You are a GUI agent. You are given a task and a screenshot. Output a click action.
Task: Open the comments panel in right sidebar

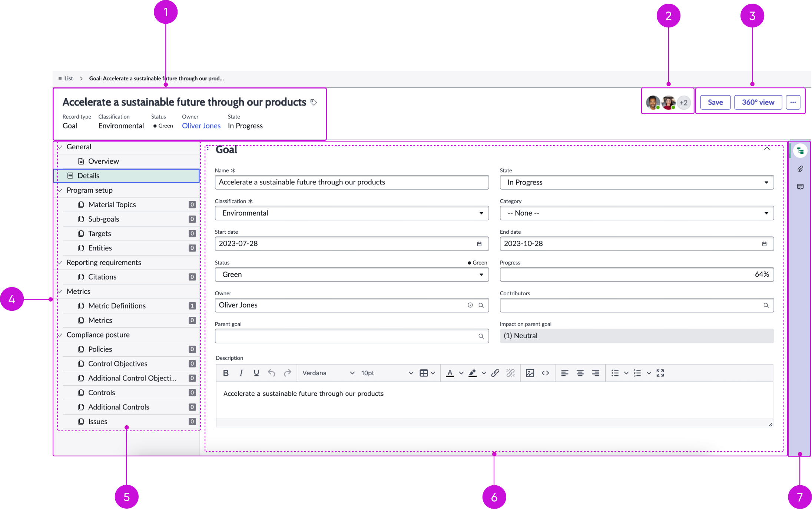[x=801, y=186]
